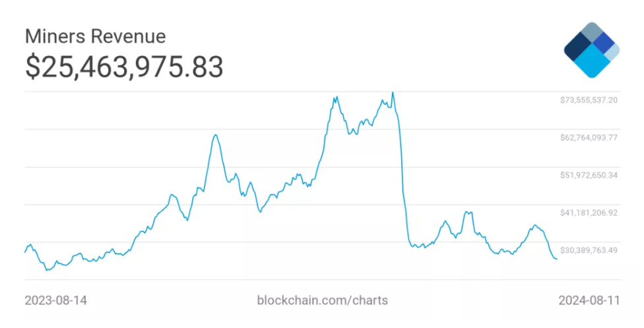644x328 pixels.
Task: Open the blockchain.com/charts link
Action: pos(322,300)
